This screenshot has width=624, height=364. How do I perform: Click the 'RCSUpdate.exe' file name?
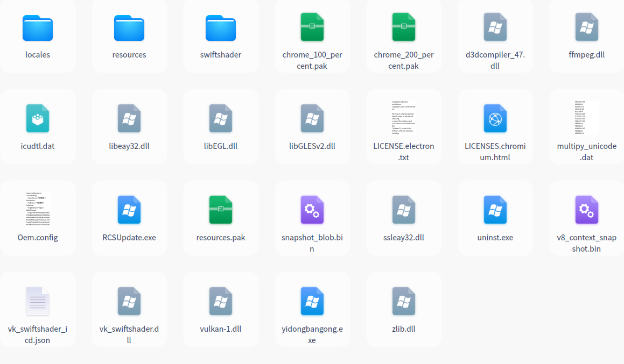pyautogui.click(x=129, y=238)
